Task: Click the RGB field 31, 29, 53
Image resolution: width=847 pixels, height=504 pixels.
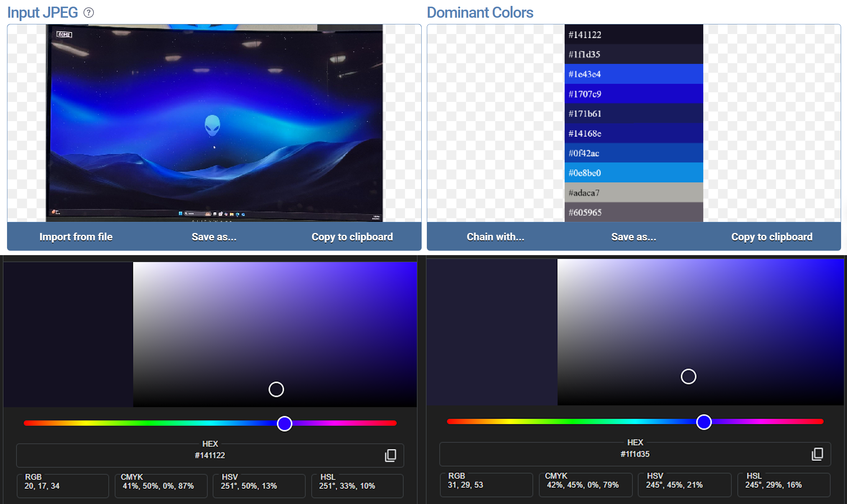Action: pos(486,484)
